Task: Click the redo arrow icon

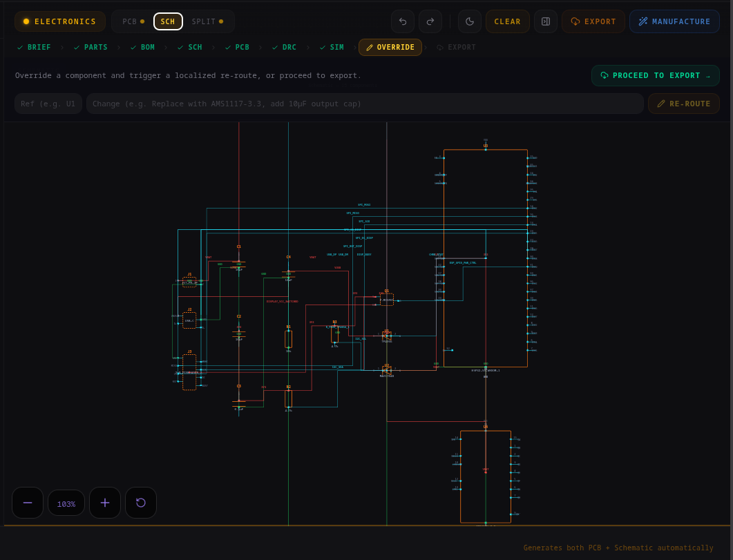Action: point(430,21)
